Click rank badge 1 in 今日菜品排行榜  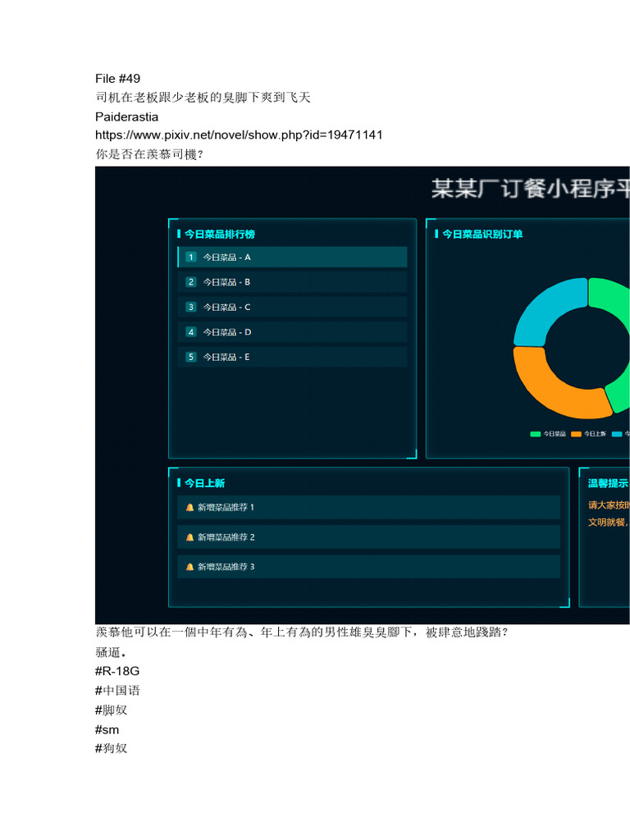point(190,257)
